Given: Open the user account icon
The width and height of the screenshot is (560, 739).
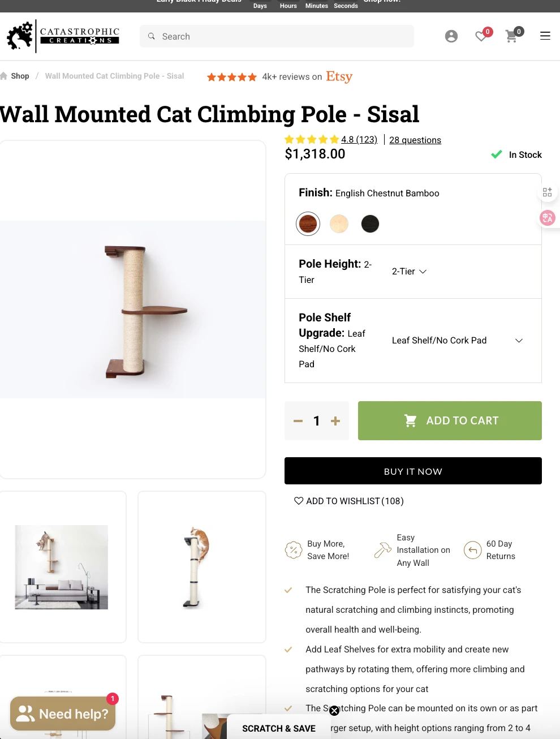Looking at the screenshot, I should [x=451, y=36].
